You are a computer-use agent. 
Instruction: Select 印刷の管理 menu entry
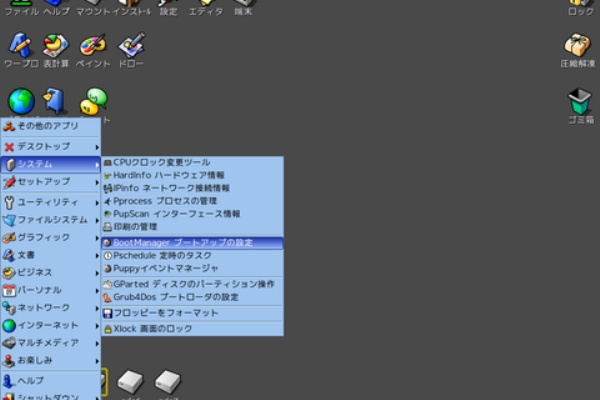point(192,227)
